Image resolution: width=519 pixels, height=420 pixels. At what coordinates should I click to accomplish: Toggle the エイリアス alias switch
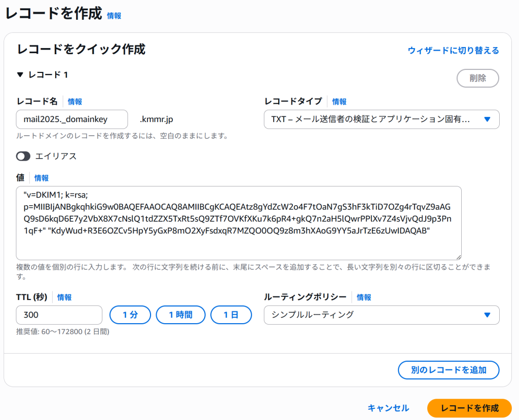(x=23, y=156)
